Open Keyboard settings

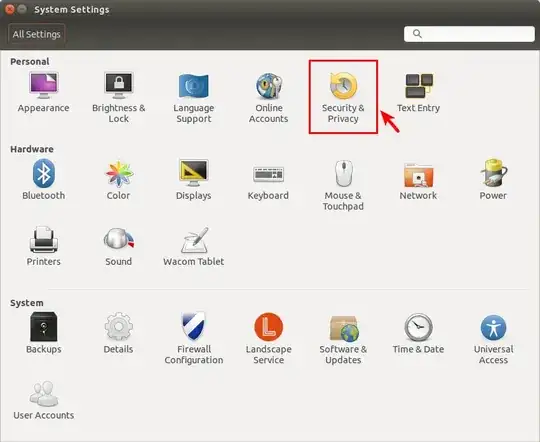pos(269,179)
